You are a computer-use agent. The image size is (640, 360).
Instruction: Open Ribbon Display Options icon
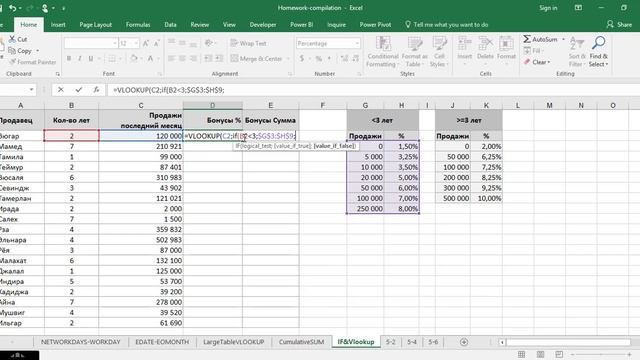578,8
